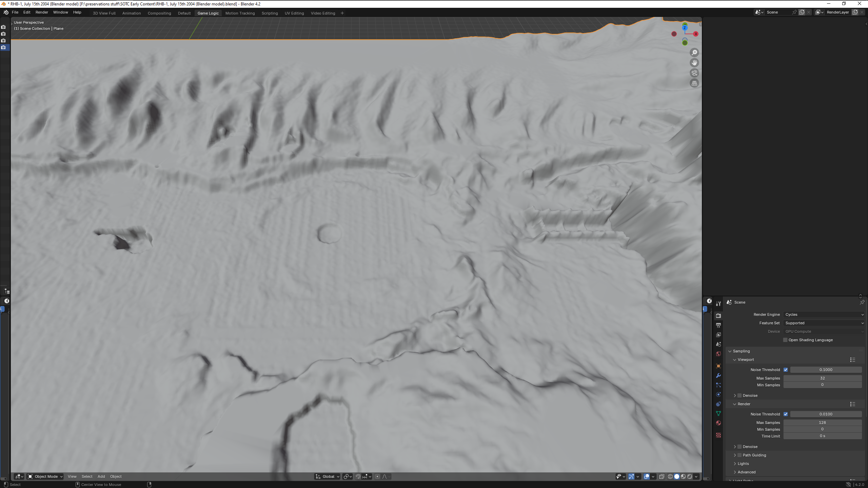The height and width of the screenshot is (488, 868).
Task: Switch to Output properties tab
Action: pyautogui.click(x=718, y=325)
